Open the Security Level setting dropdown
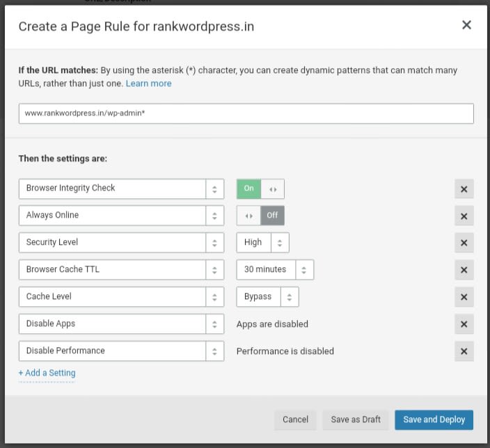490x448 pixels. 121,242
